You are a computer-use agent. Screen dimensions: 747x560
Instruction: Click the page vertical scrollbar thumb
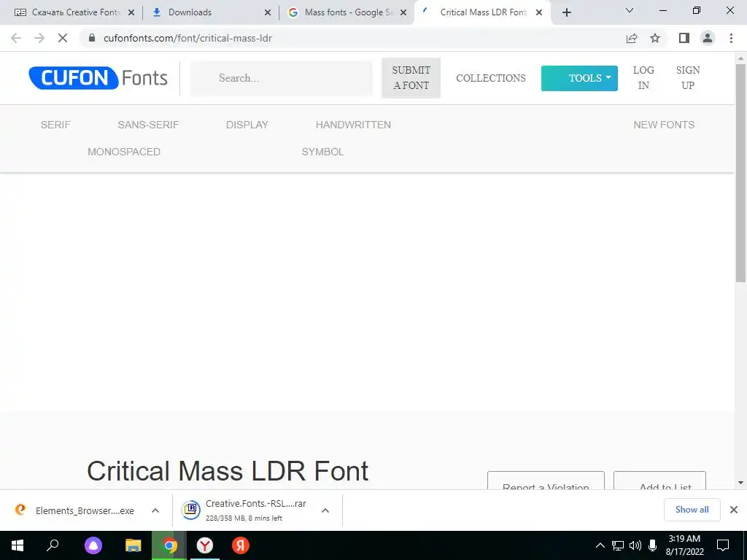click(740, 174)
